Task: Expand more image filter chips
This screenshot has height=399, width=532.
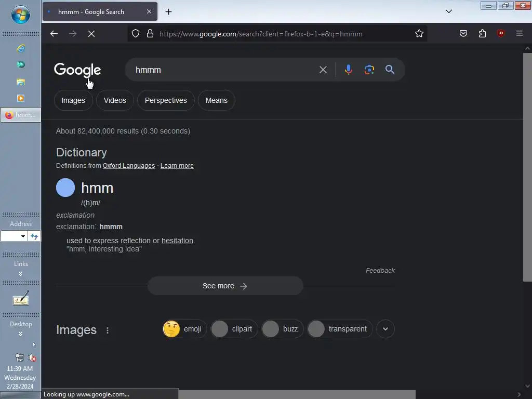Action: point(385,329)
